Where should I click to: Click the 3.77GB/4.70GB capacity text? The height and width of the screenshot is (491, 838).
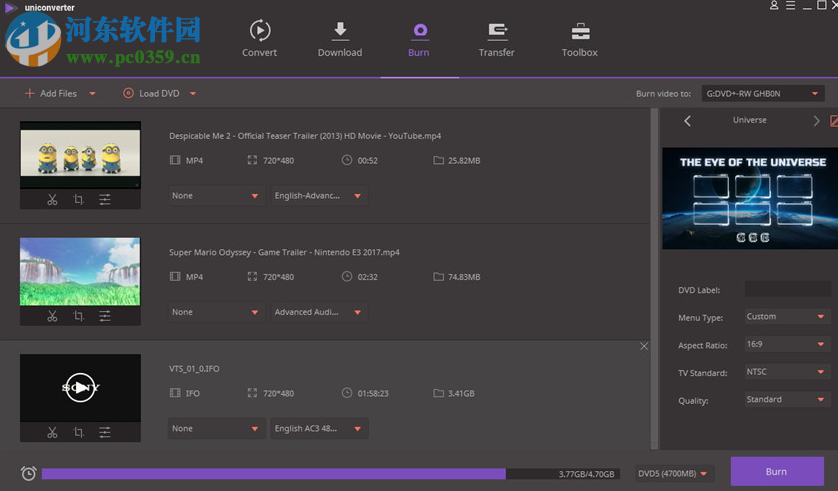click(x=586, y=474)
